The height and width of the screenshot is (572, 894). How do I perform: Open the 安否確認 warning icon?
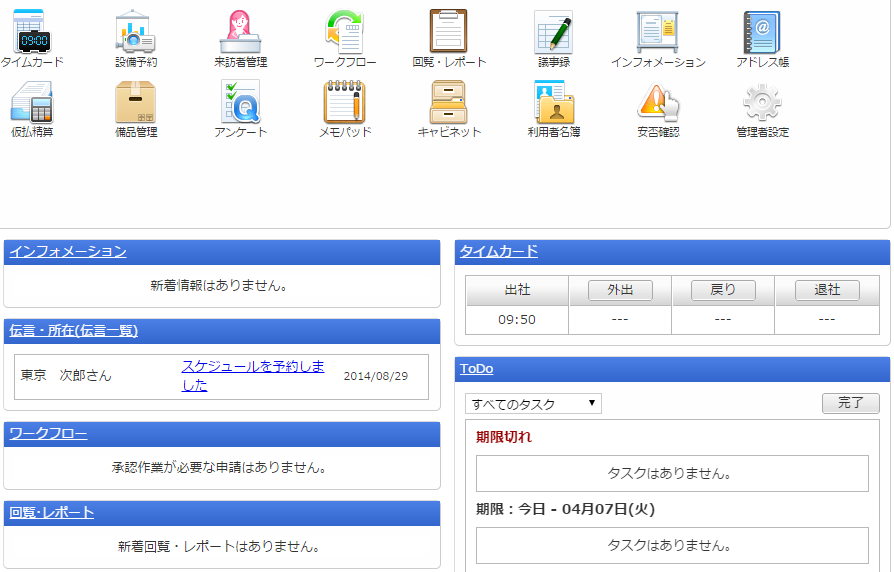click(658, 102)
